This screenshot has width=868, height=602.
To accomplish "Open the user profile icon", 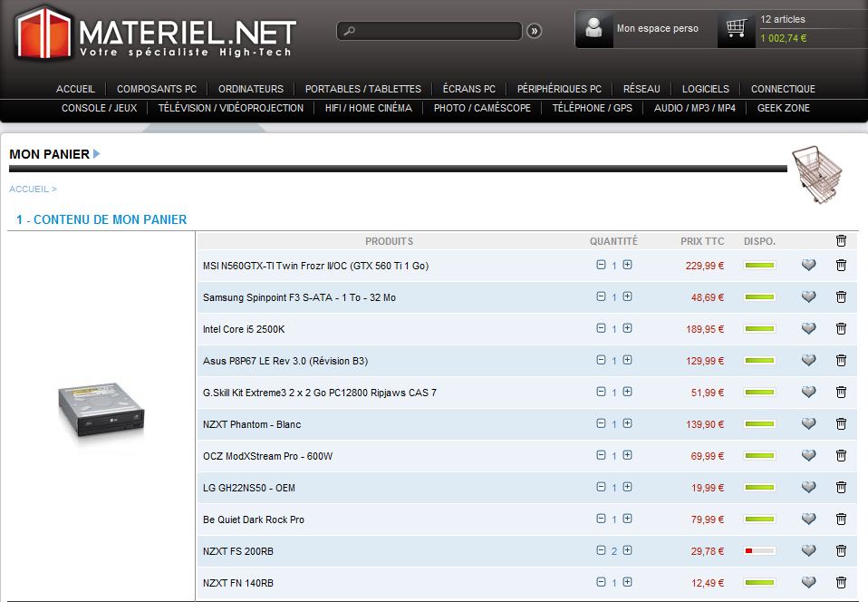I will pos(593,29).
